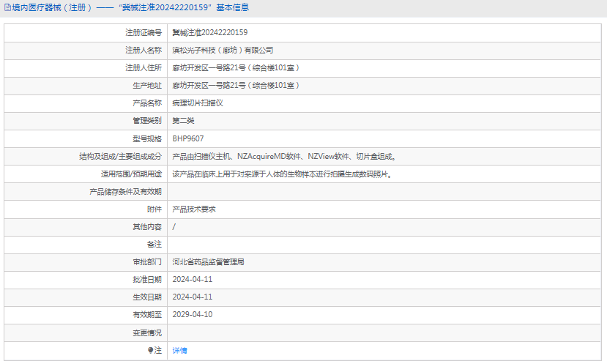Click the expiry date 2029-04-10

[193, 314]
